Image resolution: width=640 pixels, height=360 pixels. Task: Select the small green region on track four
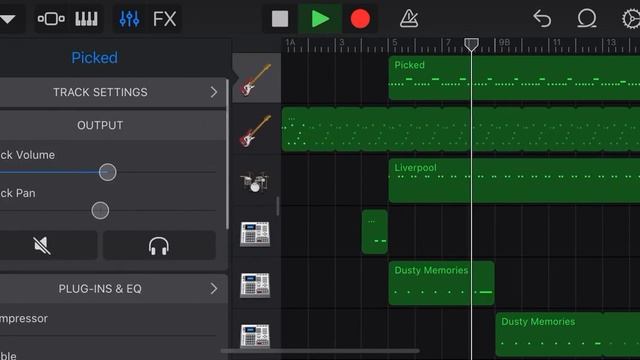(x=375, y=232)
